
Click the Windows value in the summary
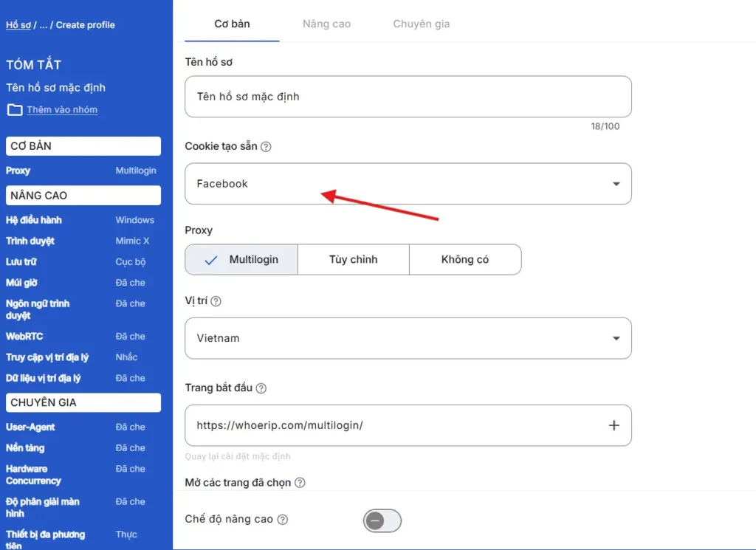134,220
